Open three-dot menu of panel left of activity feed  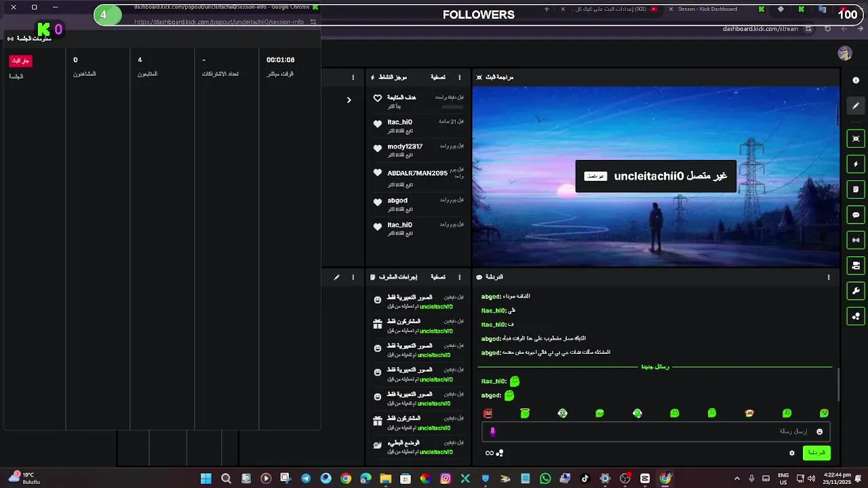click(353, 77)
